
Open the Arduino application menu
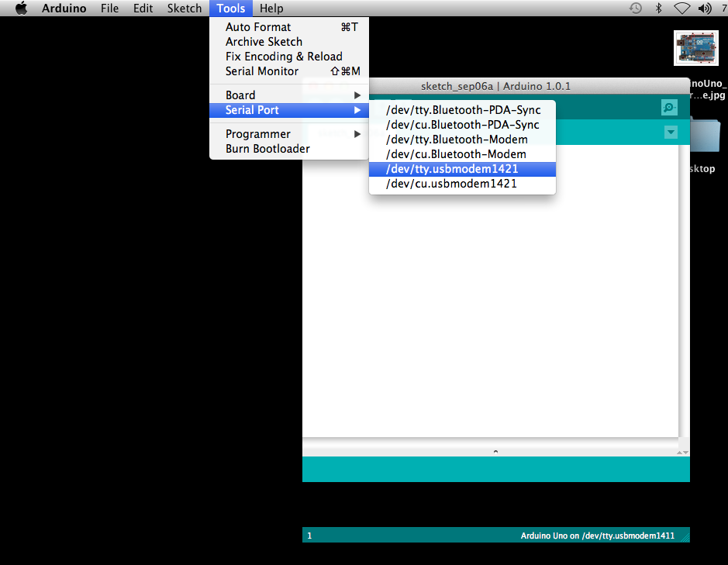[64, 9]
